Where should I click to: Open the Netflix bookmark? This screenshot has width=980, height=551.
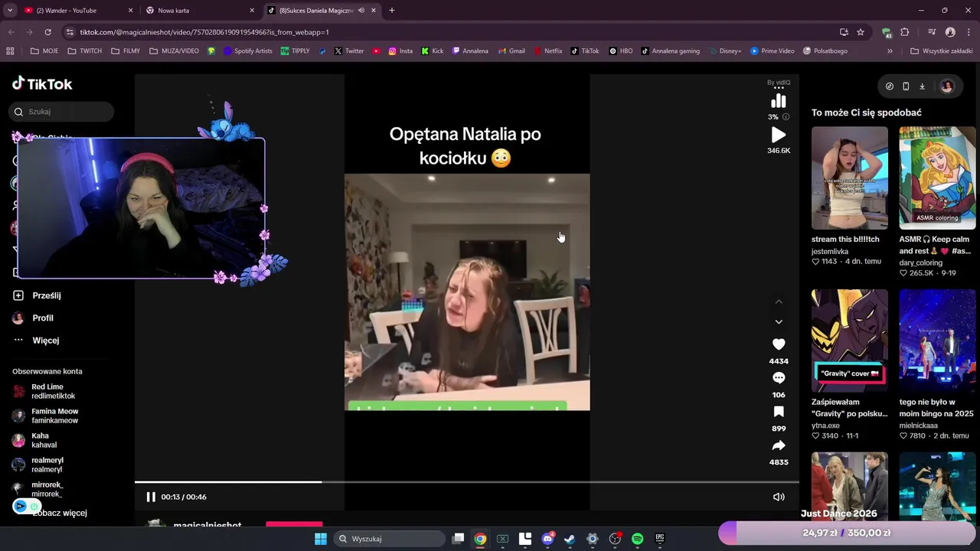547,51
